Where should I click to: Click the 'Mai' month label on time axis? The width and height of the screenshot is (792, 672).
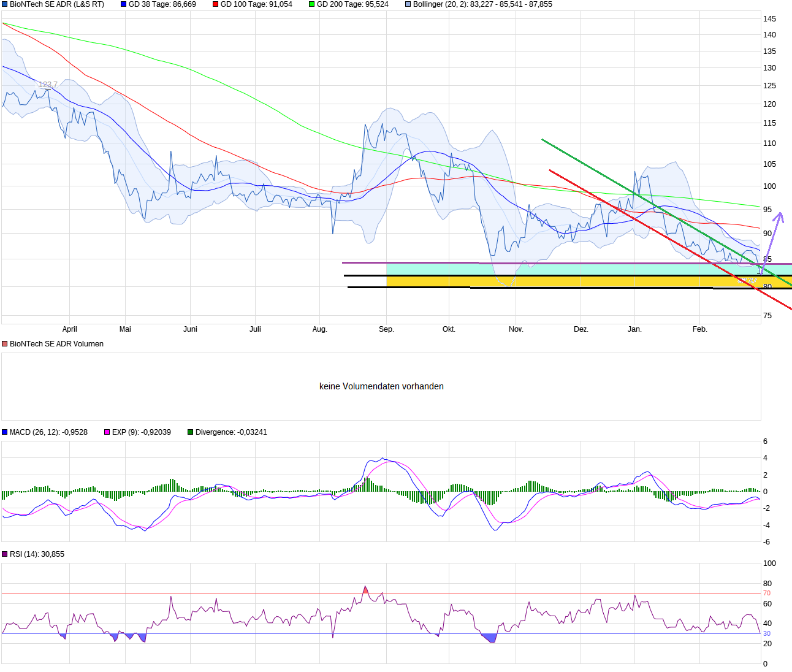125,329
